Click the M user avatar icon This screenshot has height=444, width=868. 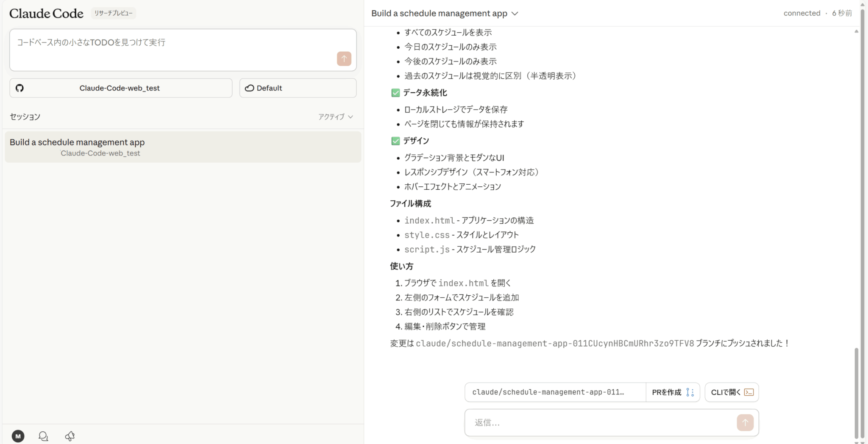point(18,436)
